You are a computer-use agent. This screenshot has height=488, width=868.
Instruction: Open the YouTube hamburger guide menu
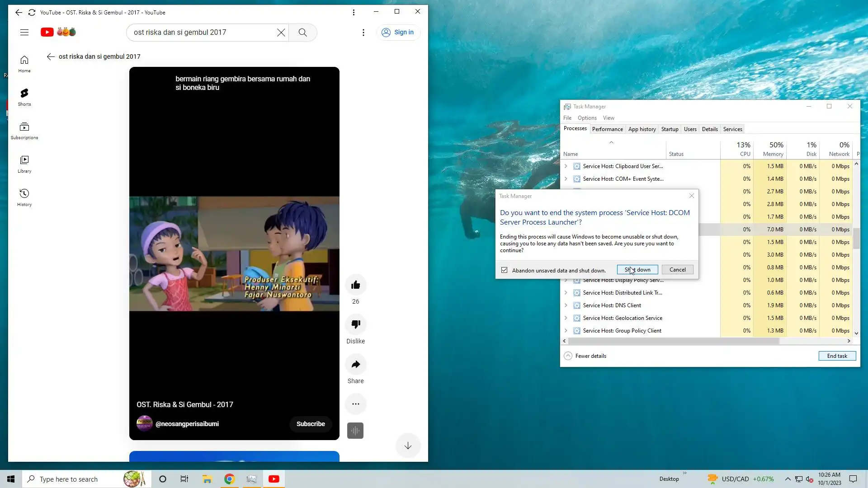[x=24, y=33]
